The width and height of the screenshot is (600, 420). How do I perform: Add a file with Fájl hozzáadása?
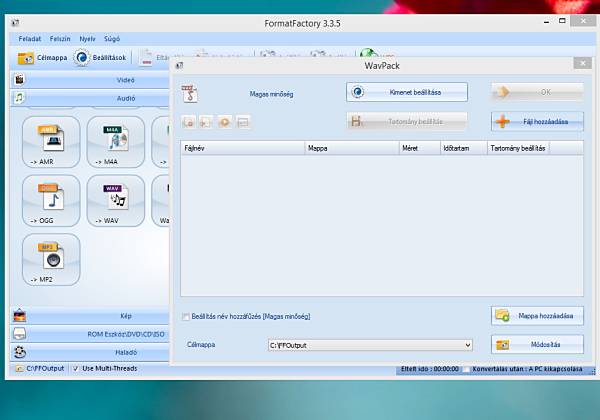[537, 122]
